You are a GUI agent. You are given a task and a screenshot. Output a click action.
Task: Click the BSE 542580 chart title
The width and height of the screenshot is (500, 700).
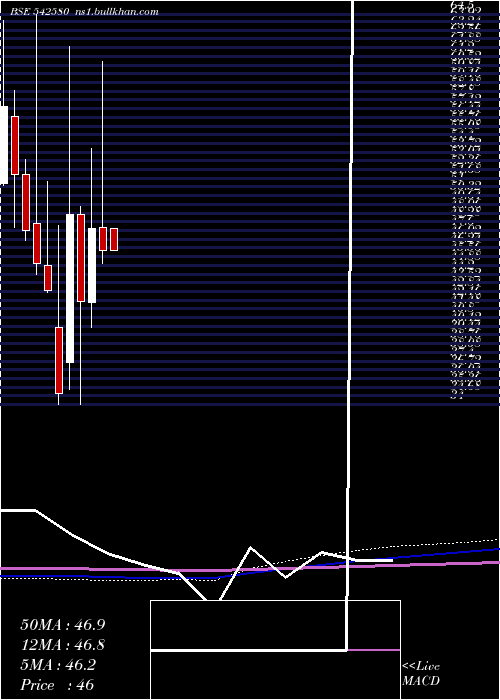[x=39, y=12]
